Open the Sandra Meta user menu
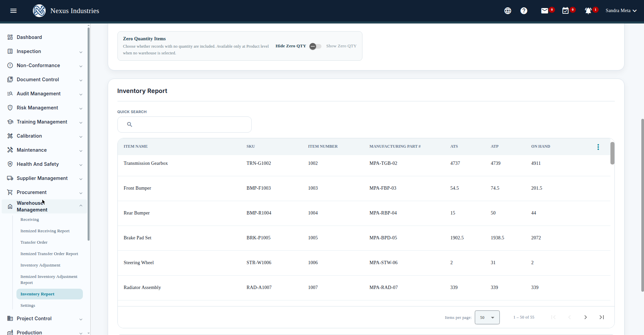Viewport: 644px width, 335px height. [621, 11]
